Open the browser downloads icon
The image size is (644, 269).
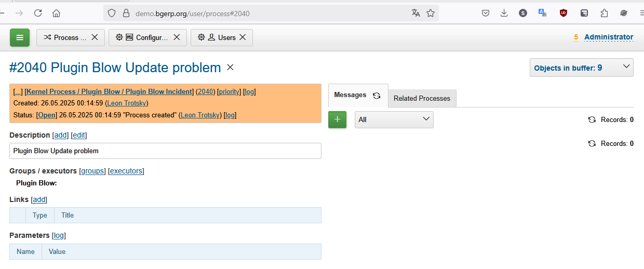504,14
